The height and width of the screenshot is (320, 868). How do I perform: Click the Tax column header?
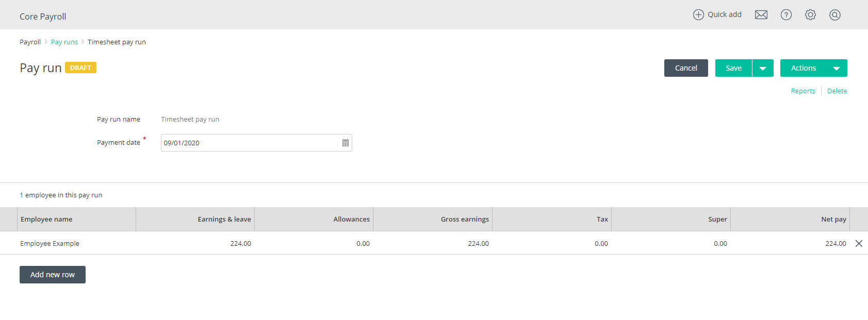[552, 219]
